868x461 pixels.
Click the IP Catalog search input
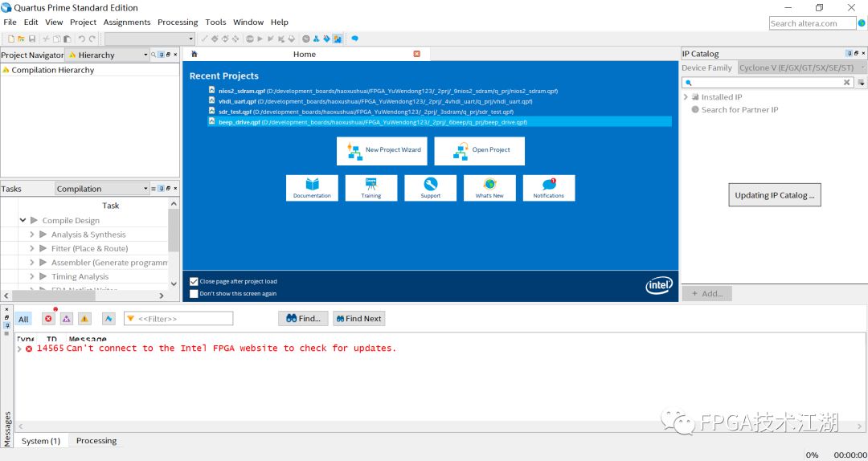(768, 83)
